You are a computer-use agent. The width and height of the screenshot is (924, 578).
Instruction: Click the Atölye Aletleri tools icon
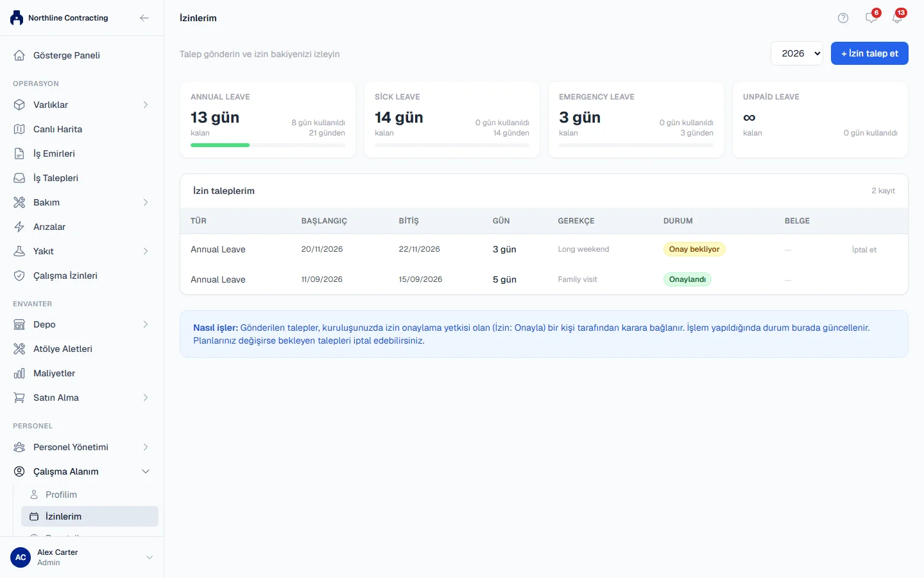pos(19,349)
